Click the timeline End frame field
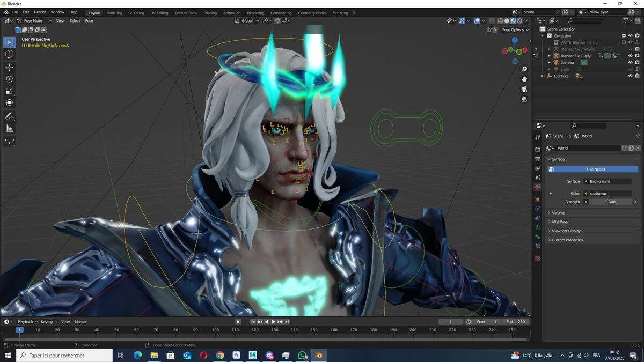The height and width of the screenshot is (362, 644). (516, 322)
